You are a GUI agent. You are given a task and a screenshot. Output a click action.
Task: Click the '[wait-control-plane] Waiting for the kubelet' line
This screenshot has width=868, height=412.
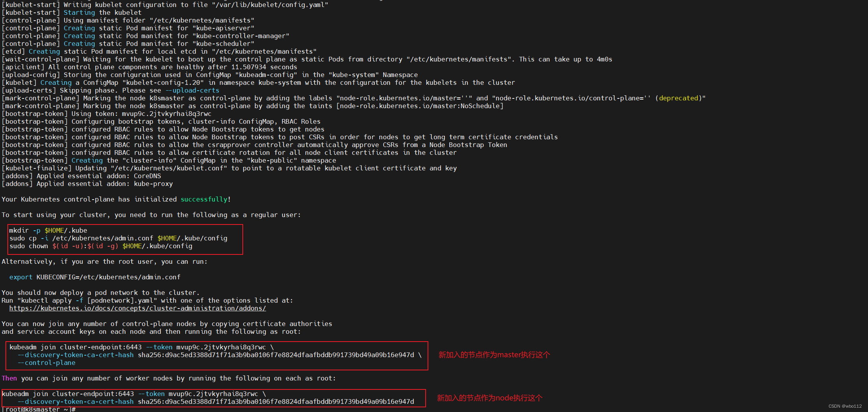click(x=307, y=59)
